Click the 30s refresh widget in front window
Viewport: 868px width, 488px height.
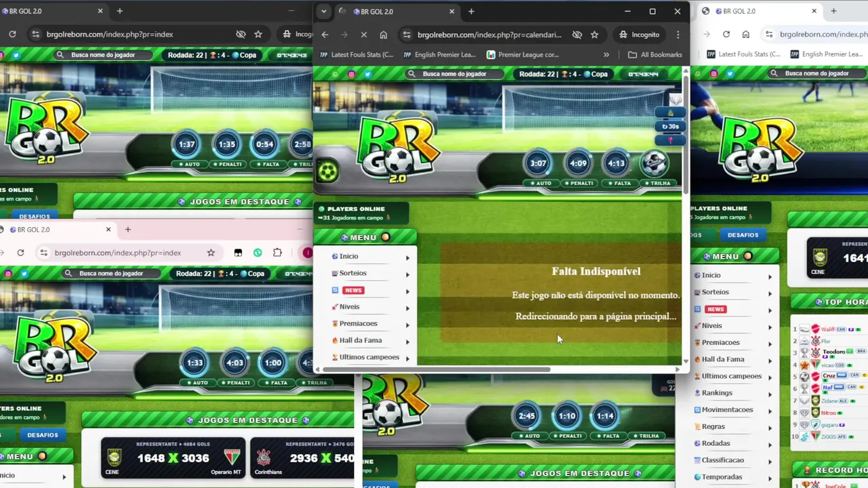670,127
